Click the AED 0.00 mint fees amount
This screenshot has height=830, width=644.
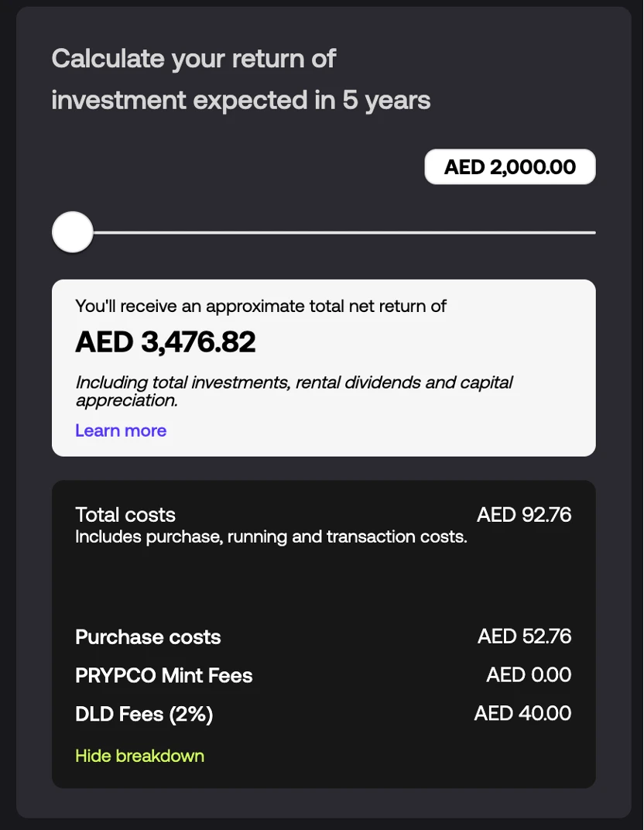pos(529,675)
